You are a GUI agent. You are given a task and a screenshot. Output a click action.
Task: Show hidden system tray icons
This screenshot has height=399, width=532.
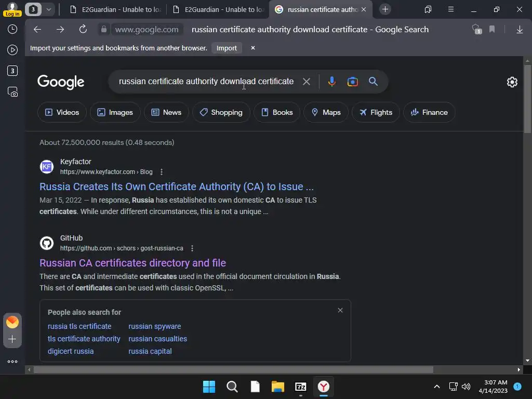[x=437, y=386]
